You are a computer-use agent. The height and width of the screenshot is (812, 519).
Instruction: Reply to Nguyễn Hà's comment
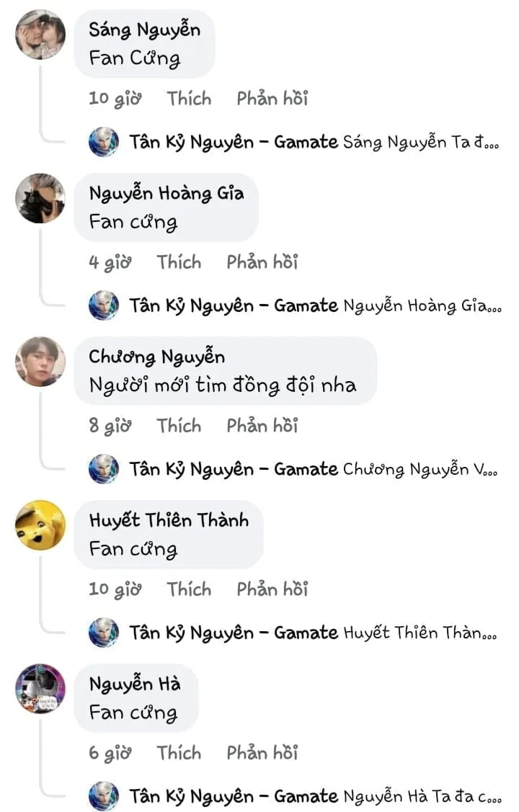pyautogui.click(x=262, y=753)
